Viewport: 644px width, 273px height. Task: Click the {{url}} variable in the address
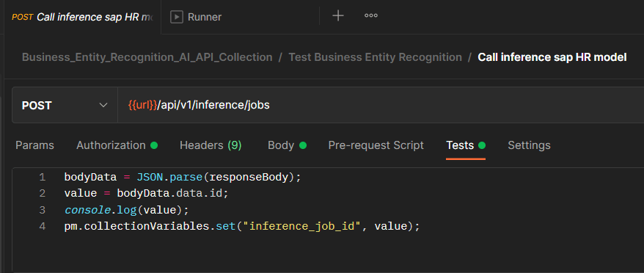click(142, 105)
